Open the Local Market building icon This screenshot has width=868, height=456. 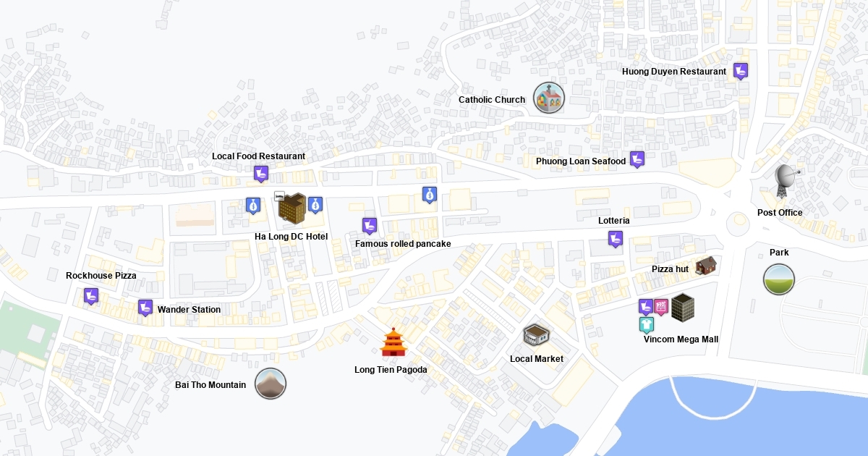tap(536, 335)
